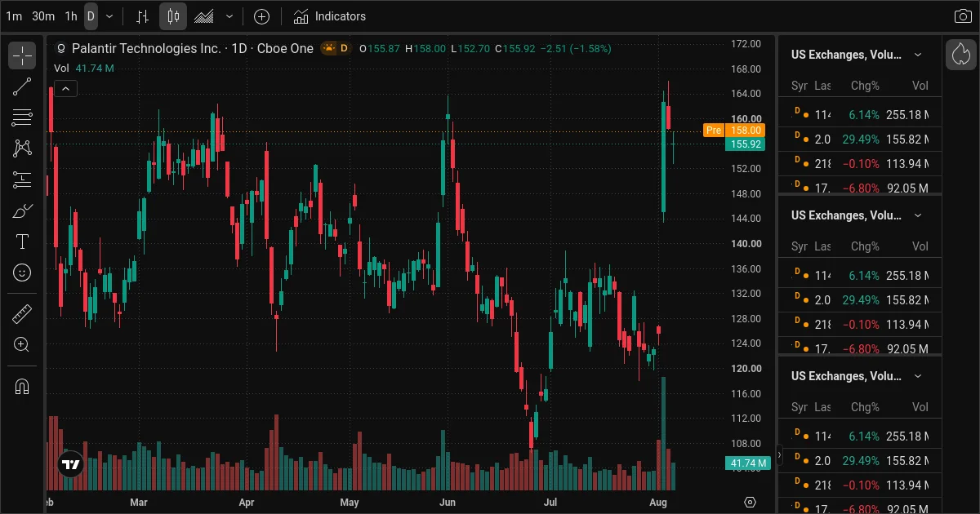Collapse the Vol indicator legend arrow
Screen dimensions: 980x514
[65, 89]
